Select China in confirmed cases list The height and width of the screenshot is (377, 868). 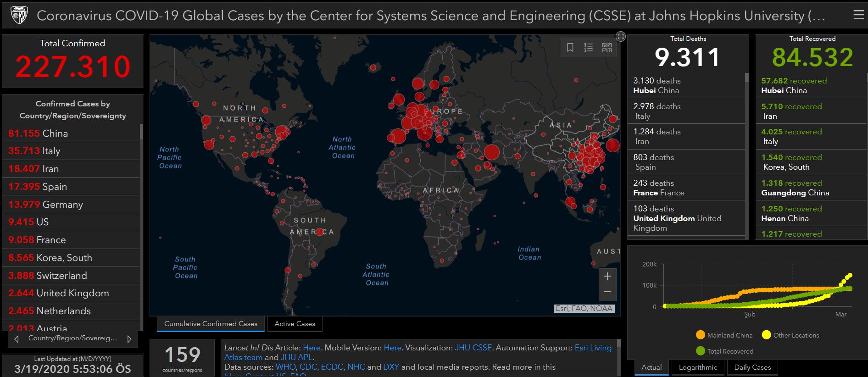71,133
